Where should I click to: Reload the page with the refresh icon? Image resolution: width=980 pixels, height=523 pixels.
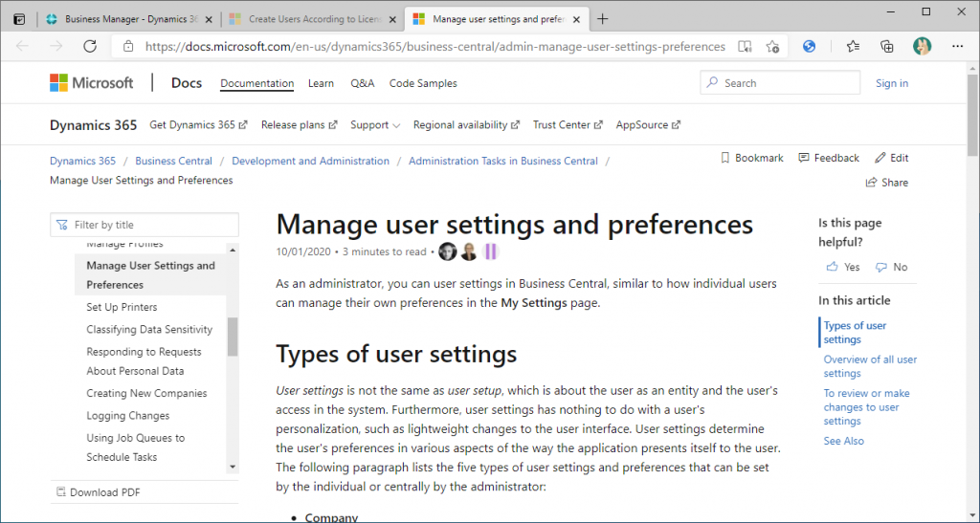[90, 46]
